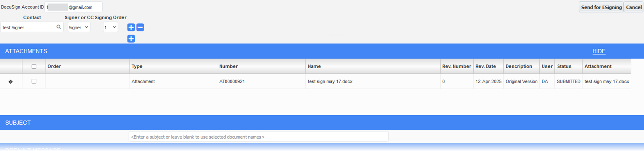Click into the subject text field
The image size is (644, 151).
pyautogui.click(x=258, y=137)
